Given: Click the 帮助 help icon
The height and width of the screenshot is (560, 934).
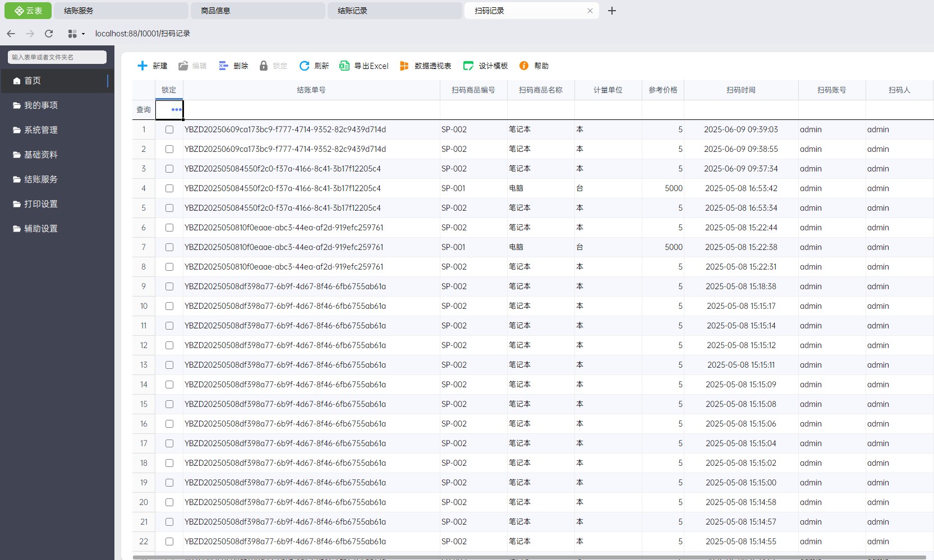Looking at the screenshot, I should coord(524,66).
